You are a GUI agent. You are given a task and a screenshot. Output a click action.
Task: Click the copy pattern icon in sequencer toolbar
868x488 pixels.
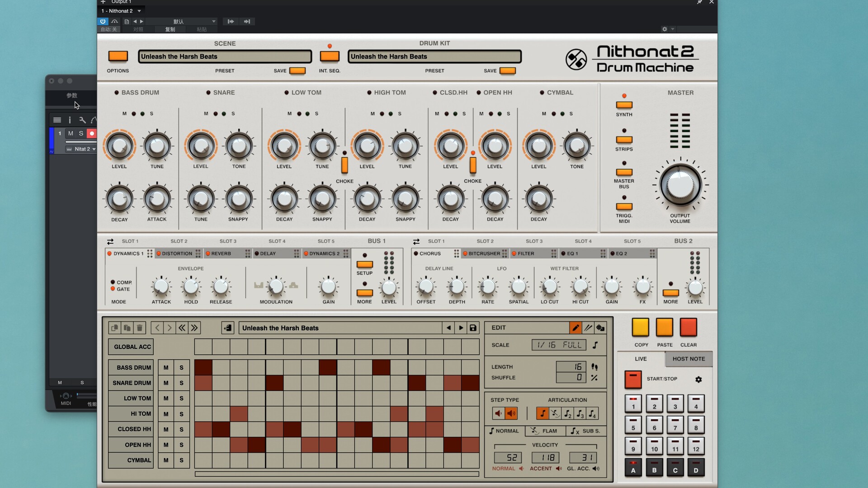(x=114, y=328)
